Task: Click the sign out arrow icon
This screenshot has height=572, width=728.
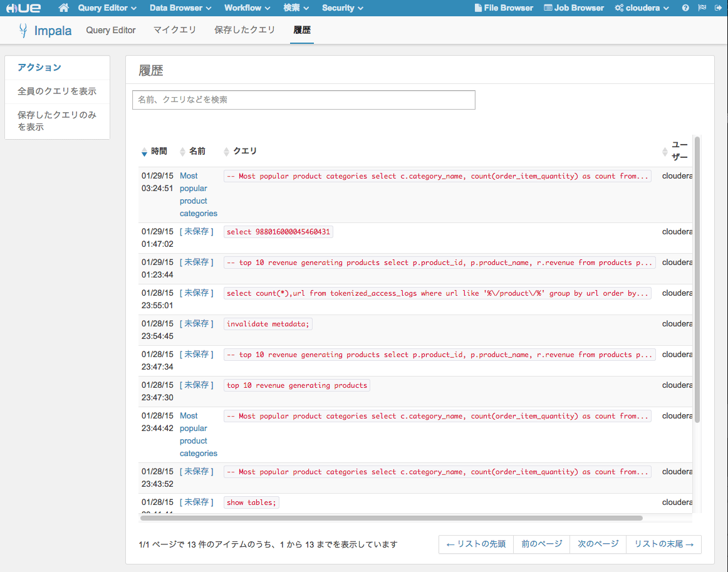Action: point(718,8)
